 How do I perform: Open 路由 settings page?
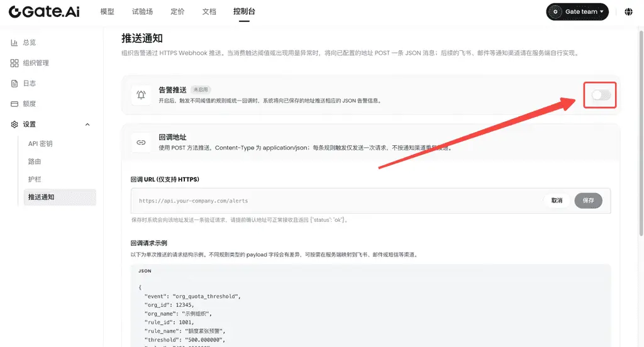(x=35, y=162)
